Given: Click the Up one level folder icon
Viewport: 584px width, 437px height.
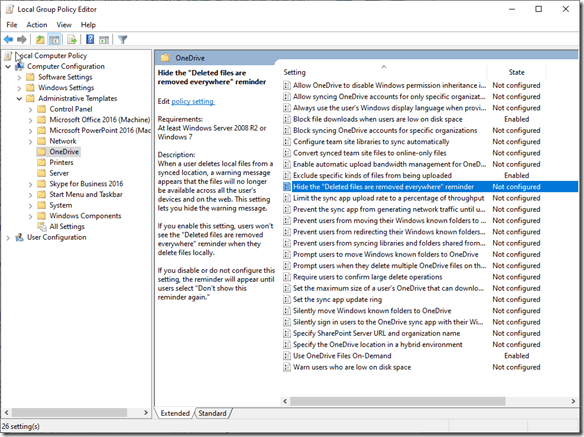Looking at the screenshot, I should 40,39.
